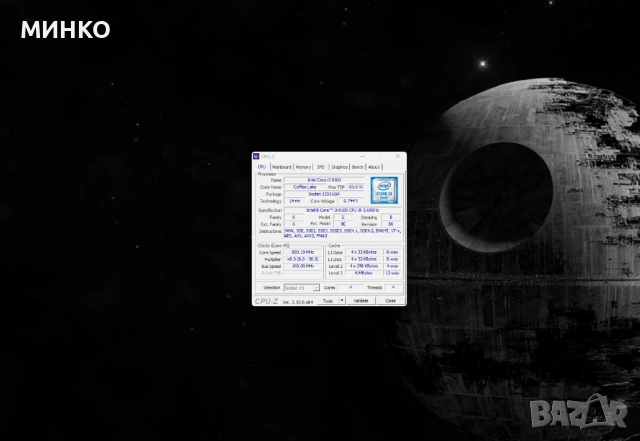Click the Intel Core i3 logo badge
The image size is (640, 441).
(x=384, y=190)
